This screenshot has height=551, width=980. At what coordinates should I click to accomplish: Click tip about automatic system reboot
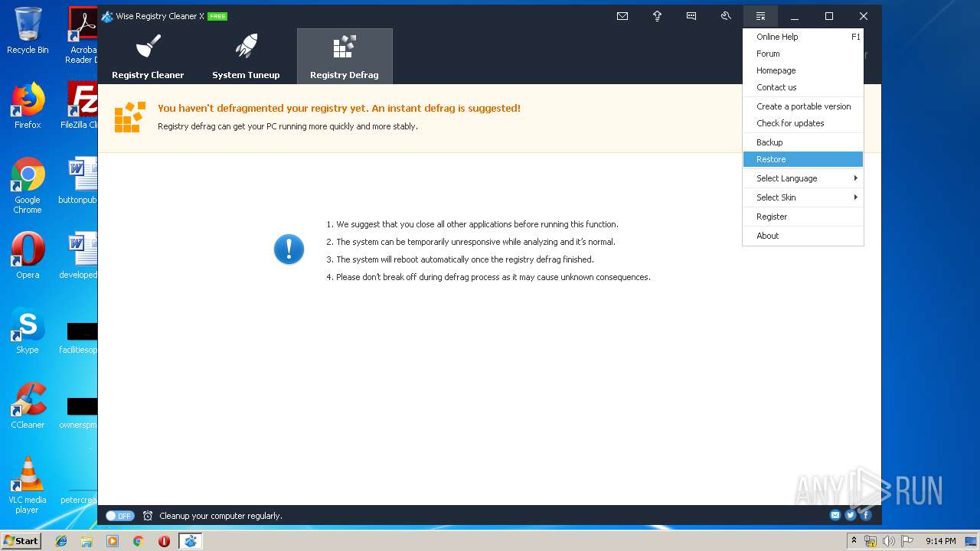pyautogui.click(x=460, y=259)
